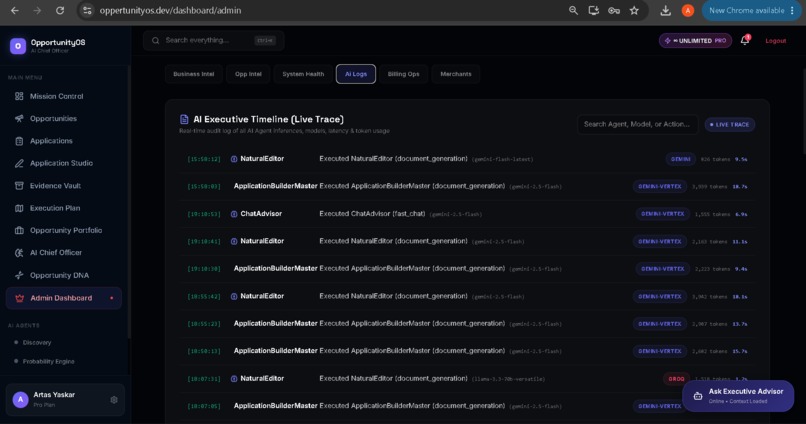Click ChatAdvisor agent name
The width and height of the screenshot is (806, 424).
click(261, 214)
